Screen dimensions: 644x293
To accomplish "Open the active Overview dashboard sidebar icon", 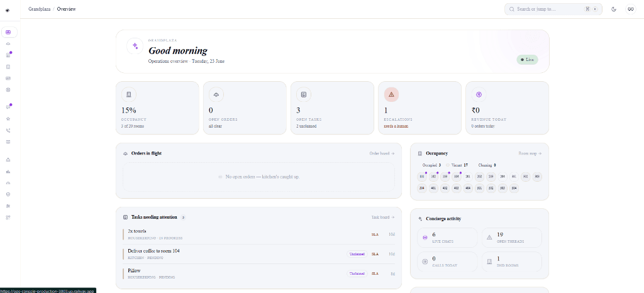I will point(9,32).
